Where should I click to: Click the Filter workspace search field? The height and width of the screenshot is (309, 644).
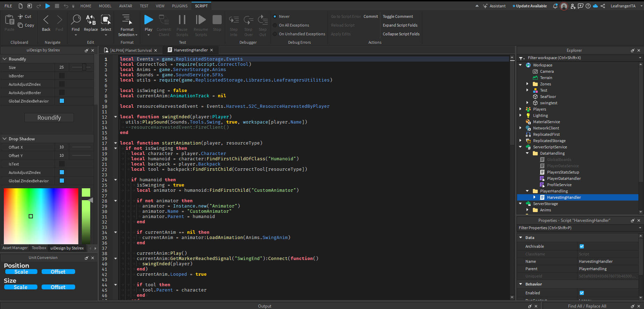point(579,58)
